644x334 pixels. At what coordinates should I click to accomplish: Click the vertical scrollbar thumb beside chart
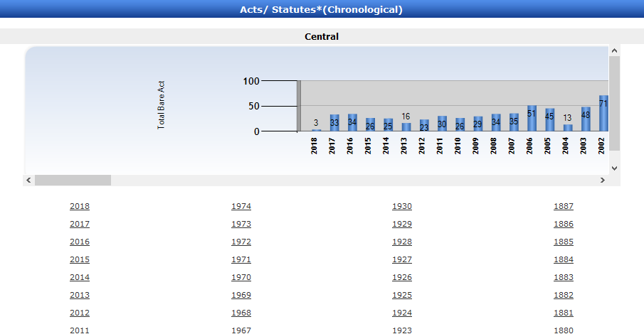point(614,103)
